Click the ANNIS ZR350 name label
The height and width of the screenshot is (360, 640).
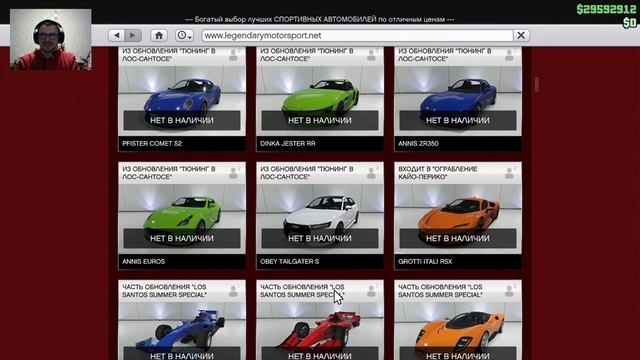pyautogui.click(x=418, y=144)
